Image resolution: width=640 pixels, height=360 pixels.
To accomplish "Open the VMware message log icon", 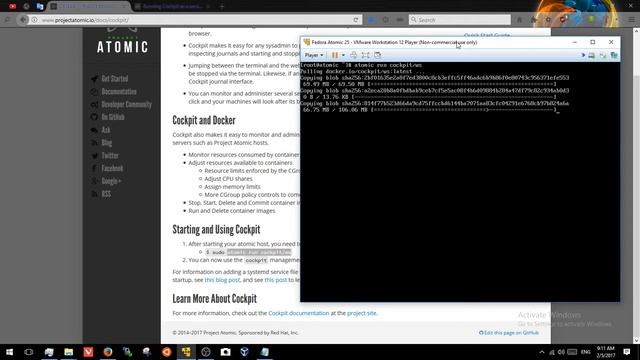I will click(614, 55).
